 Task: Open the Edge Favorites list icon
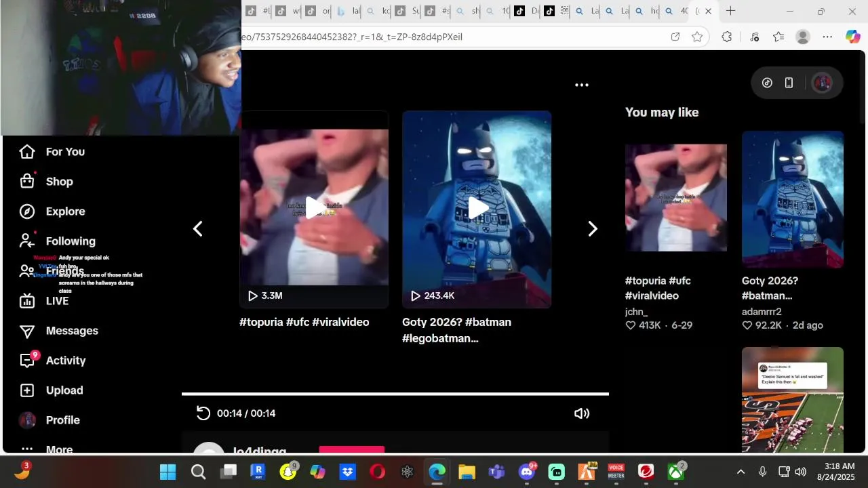[778, 37]
